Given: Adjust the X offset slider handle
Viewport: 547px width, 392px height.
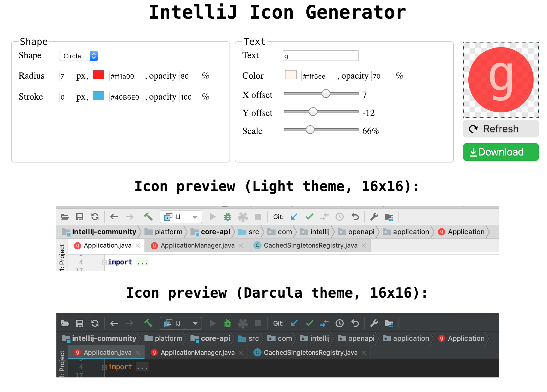Looking at the screenshot, I should coord(326,93).
